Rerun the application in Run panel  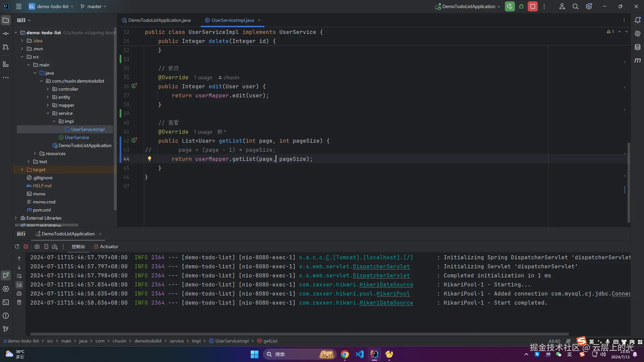17,246
